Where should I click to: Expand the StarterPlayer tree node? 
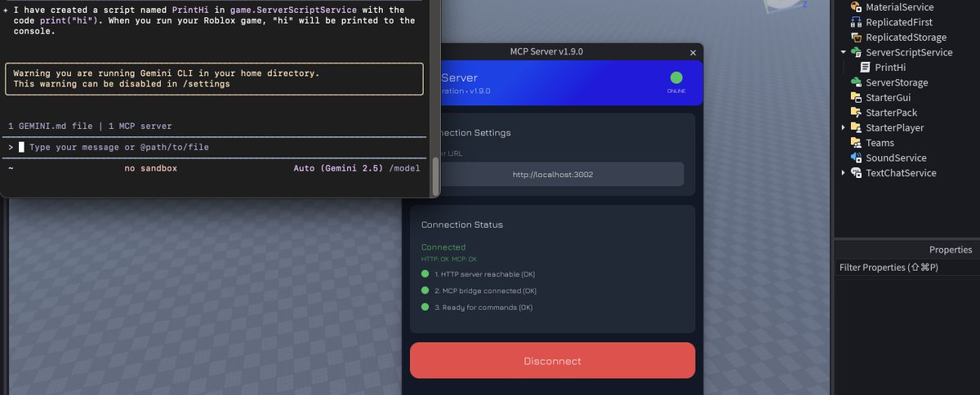pos(843,128)
